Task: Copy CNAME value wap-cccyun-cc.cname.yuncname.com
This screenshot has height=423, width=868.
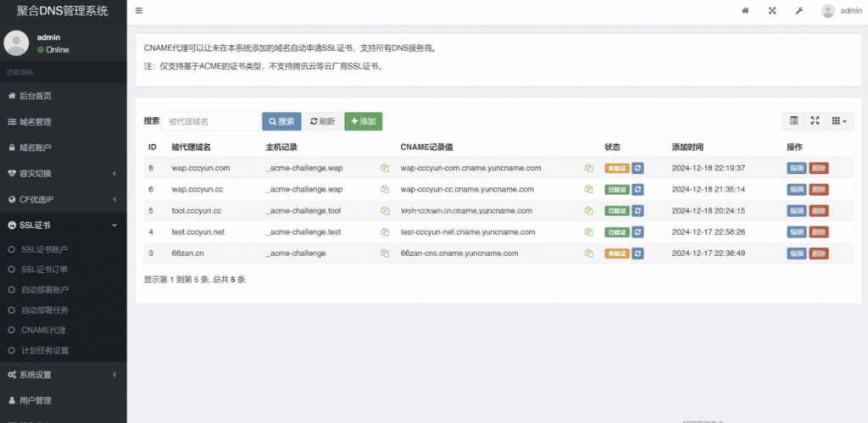Action: coord(589,189)
